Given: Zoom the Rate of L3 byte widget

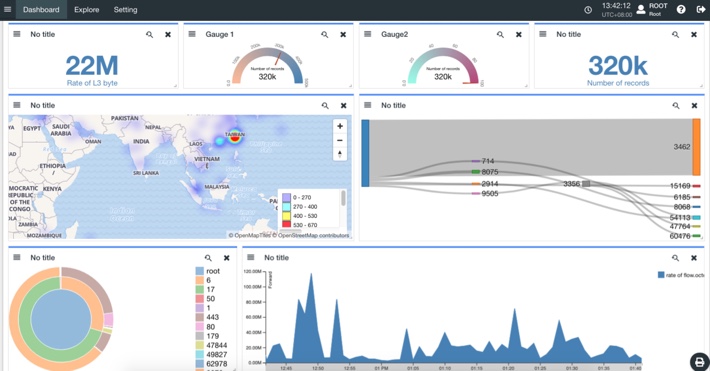Looking at the screenshot, I should tap(149, 34).
